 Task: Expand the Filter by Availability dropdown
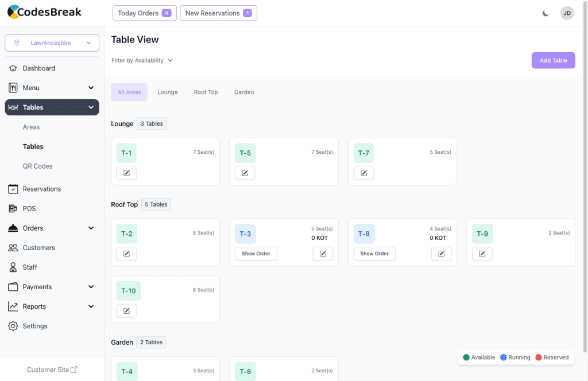142,60
